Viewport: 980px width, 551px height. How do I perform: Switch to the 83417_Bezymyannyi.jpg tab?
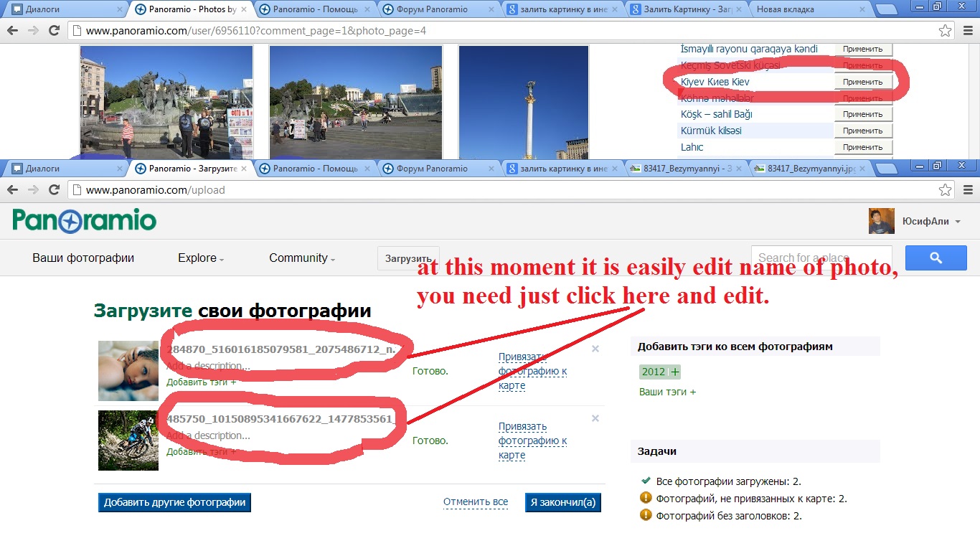[809, 169]
